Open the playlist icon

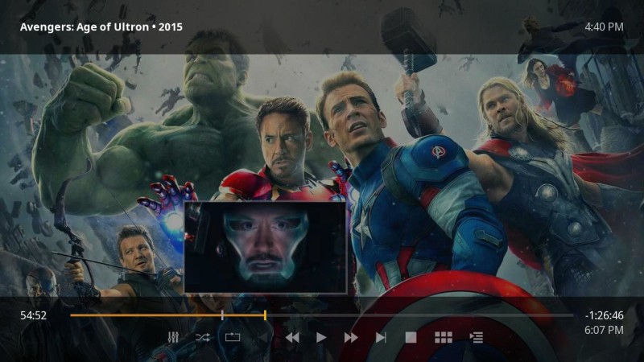[x=476, y=338]
